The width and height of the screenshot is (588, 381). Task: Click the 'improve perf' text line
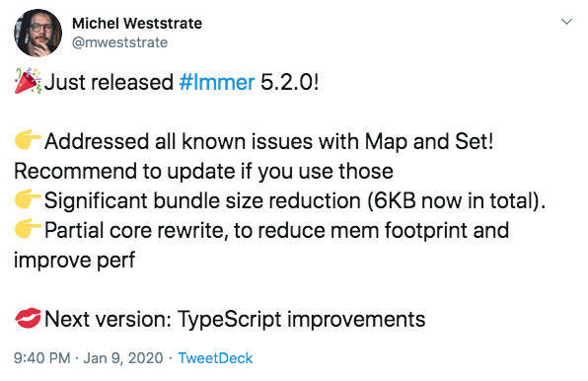[74, 261]
